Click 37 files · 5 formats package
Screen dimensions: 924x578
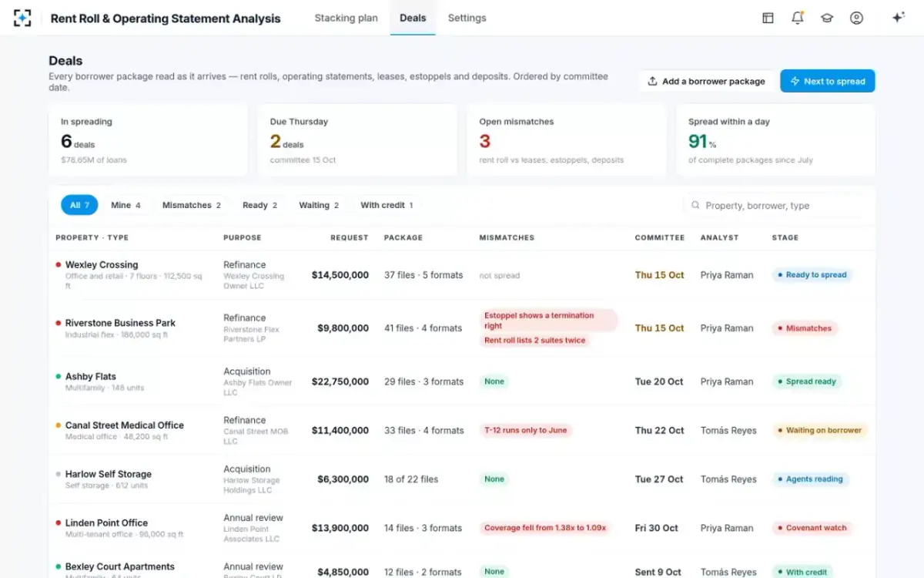point(423,274)
